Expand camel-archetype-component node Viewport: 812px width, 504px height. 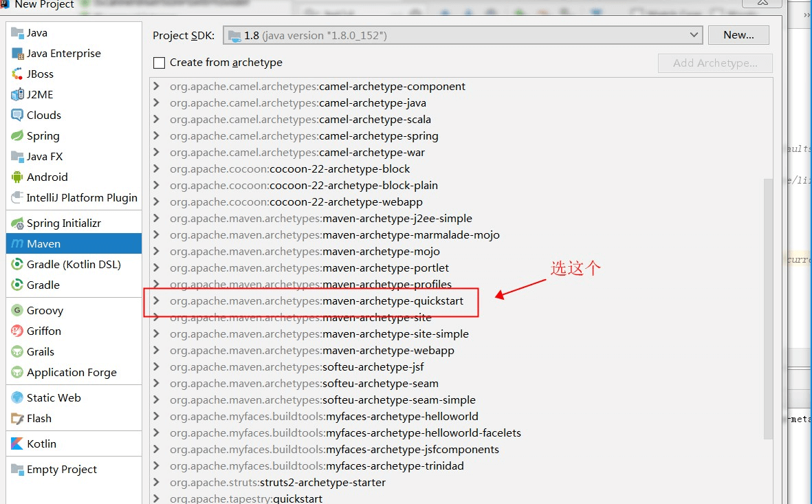click(156, 87)
